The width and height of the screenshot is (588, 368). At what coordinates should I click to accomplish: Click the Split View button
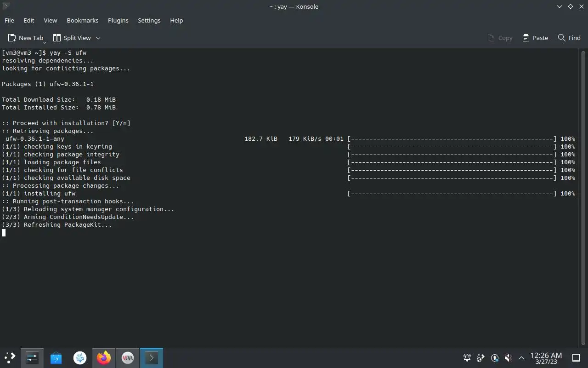click(72, 38)
